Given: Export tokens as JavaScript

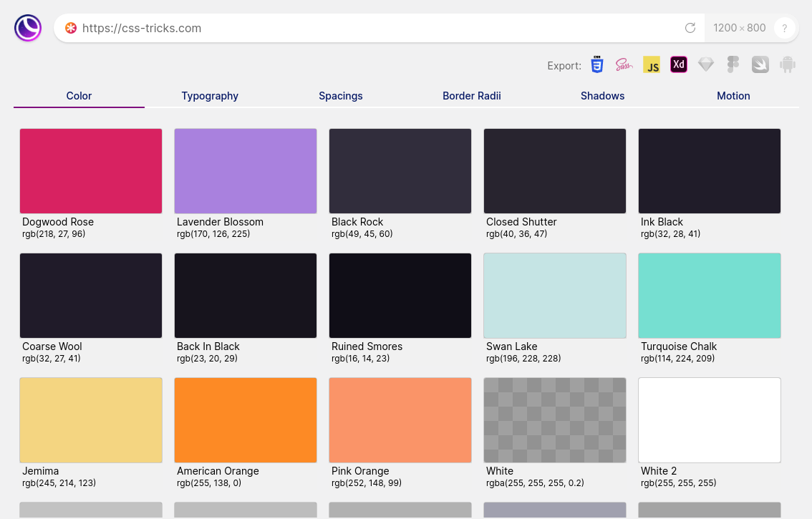Looking at the screenshot, I should click(652, 64).
